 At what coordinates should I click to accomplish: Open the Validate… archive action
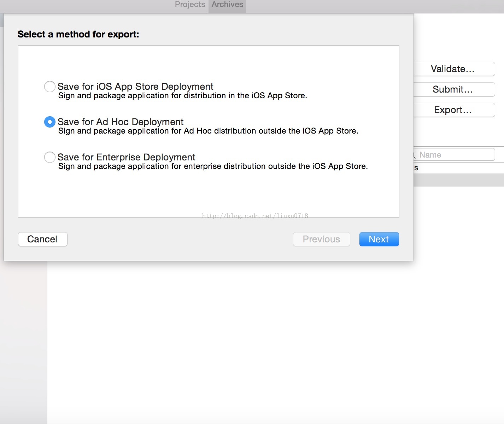[454, 69]
